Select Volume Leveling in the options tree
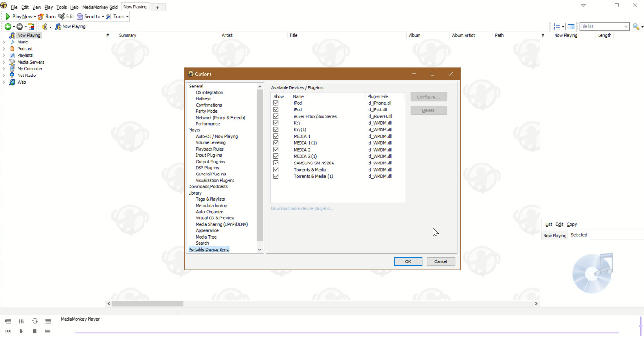 coord(211,142)
